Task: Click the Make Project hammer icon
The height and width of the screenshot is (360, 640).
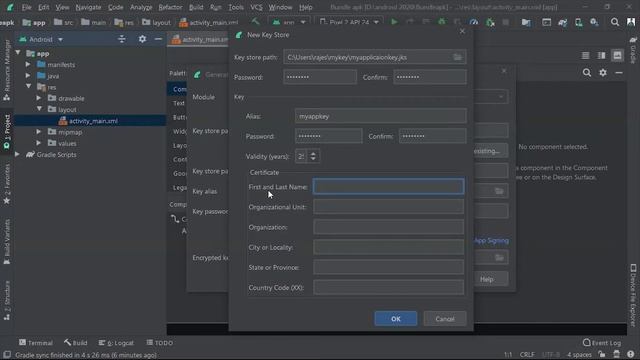Action: tap(256, 22)
